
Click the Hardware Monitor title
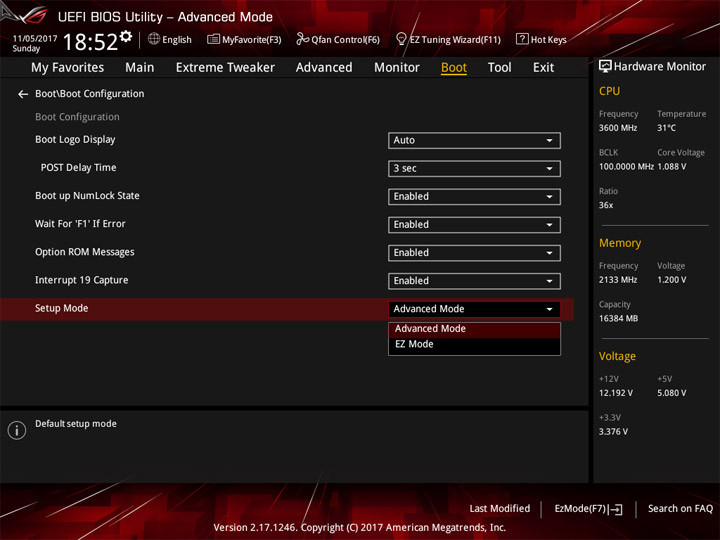pos(659,67)
